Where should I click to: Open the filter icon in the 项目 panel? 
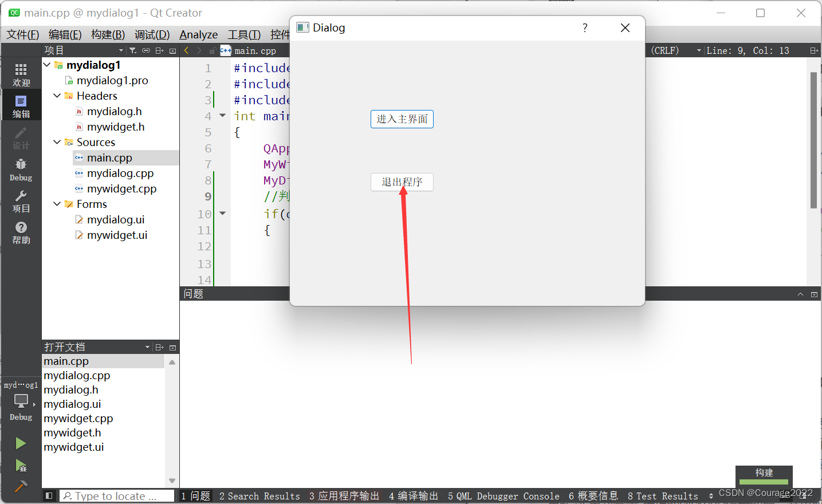(132, 50)
